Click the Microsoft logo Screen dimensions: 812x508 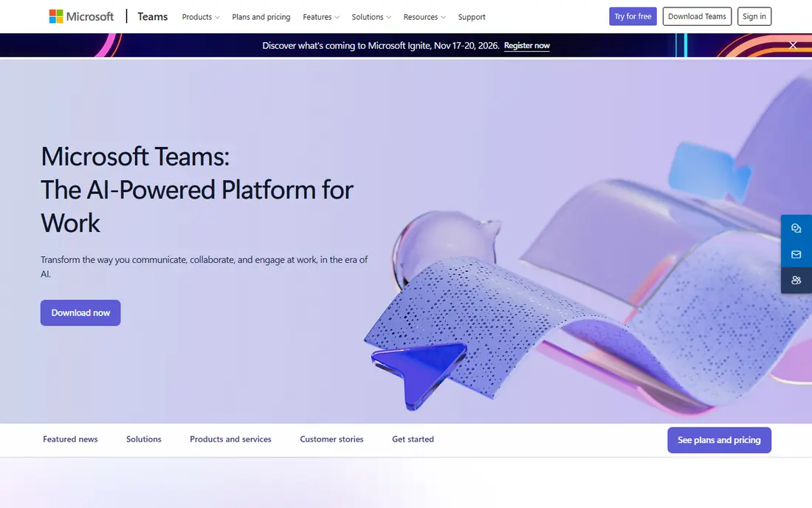(81, 16)
